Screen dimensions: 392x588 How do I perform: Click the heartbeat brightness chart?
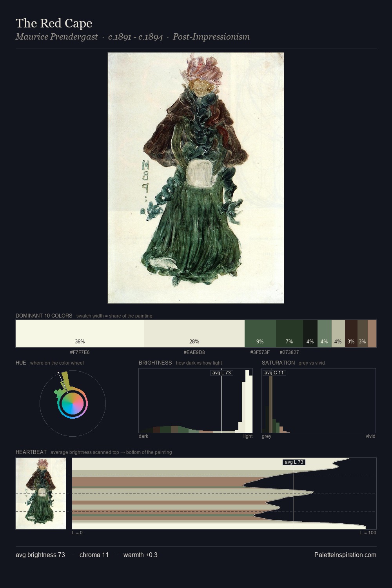click(x=224, y=494)
